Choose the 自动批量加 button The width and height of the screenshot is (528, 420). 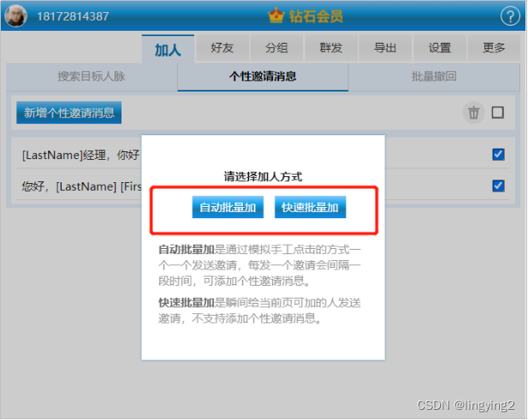pyautogui.click(x=228, y=207)
